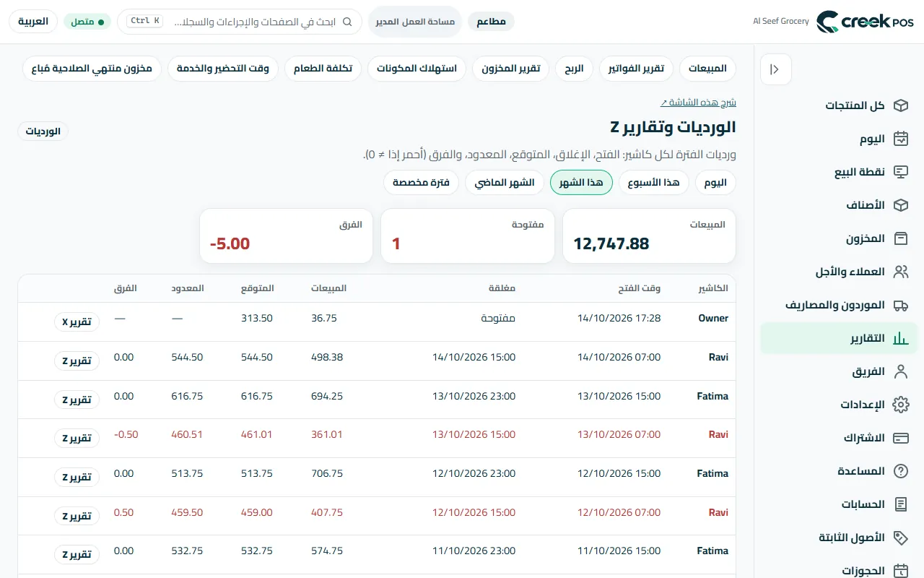Open شرح هذه الشاشة help link
The width and height of the screenshot is (924, 578).
[x=698, y=103]
